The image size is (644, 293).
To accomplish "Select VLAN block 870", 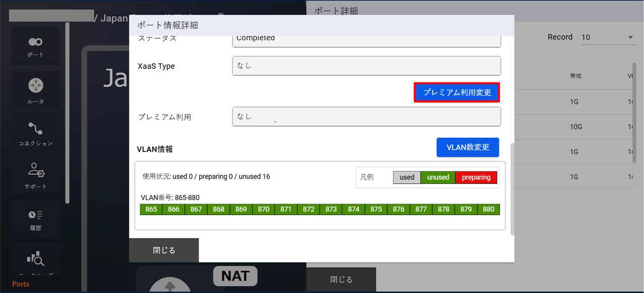I will [x=264, y=209].
